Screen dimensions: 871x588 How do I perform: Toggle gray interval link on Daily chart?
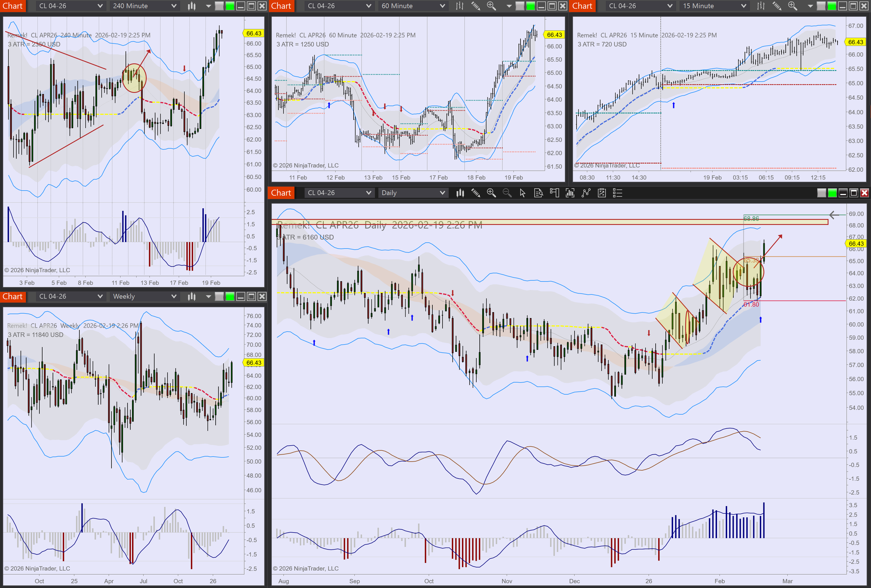pyautogui.click(x=821, y=193)
